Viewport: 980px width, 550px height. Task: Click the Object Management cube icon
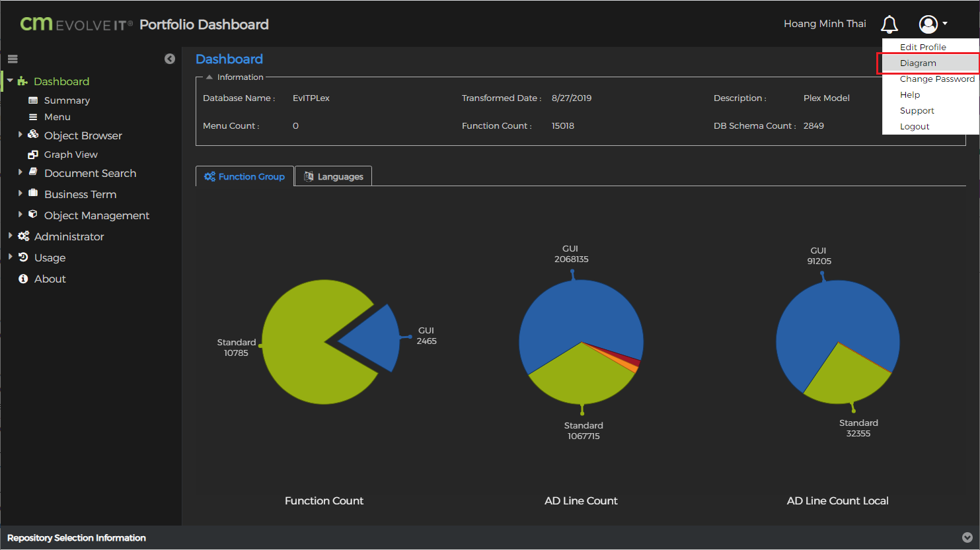point(33,215)
